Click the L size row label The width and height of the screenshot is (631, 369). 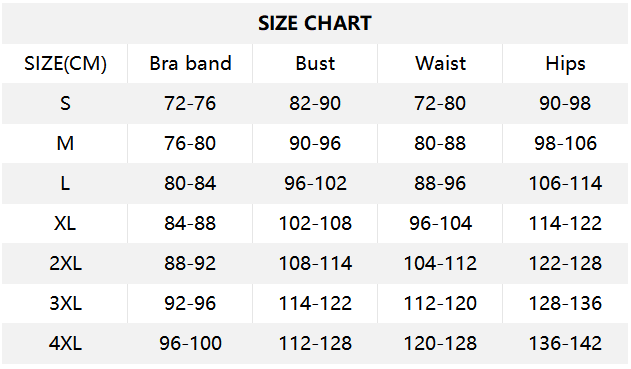pos(65,183)
